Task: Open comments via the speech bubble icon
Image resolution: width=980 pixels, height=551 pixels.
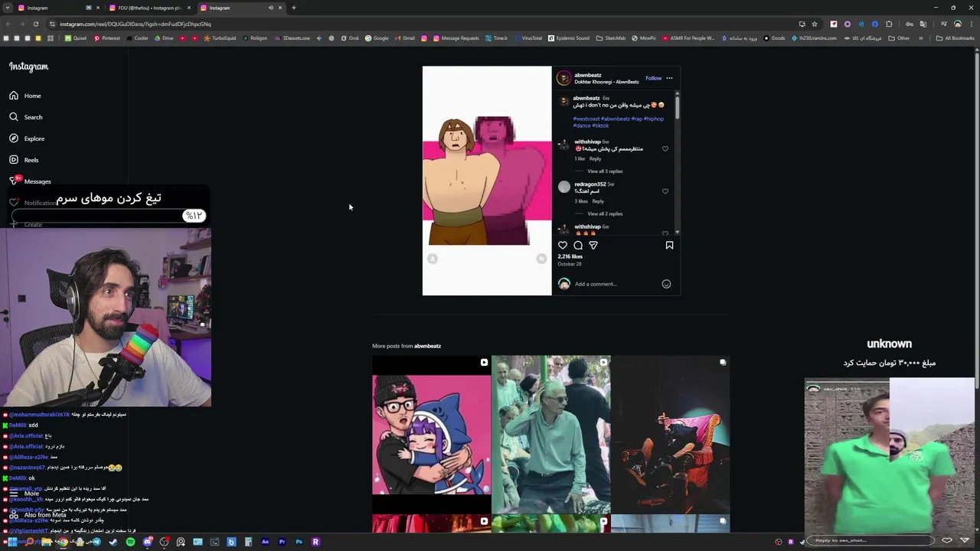Action: [578, 246]
